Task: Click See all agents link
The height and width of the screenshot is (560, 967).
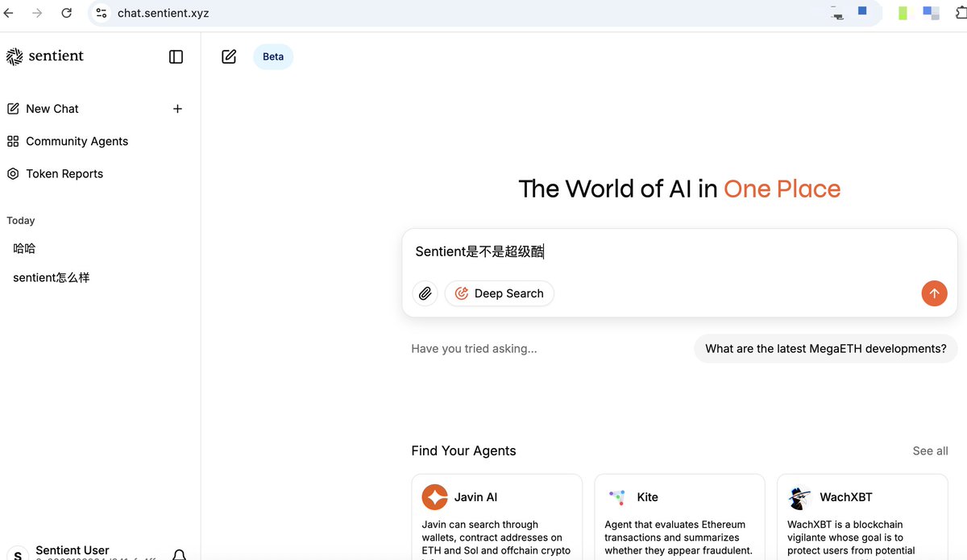Action: (930, 450)
